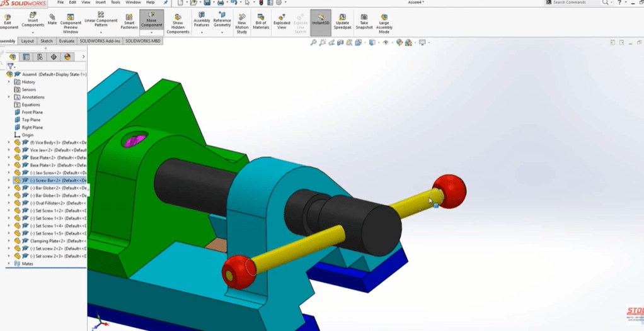The height and width of the screenshot is (331, 644).
Task: Expand the Mates folder in tree
Action: tap(9, 264)
